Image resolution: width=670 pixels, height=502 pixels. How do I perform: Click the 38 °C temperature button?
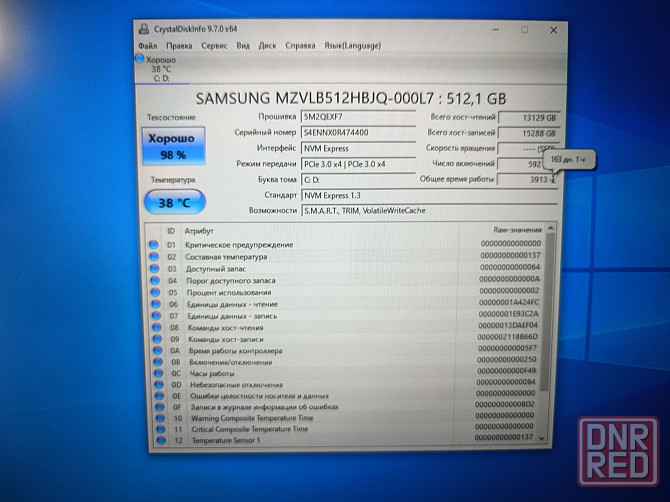click(174, 201)
